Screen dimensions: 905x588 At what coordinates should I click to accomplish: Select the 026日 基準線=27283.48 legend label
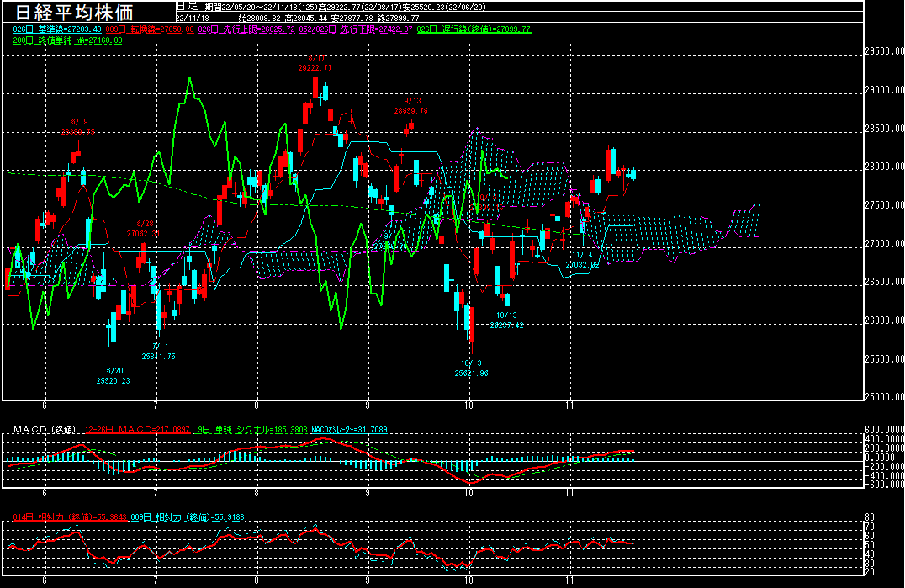pos(57,29)
